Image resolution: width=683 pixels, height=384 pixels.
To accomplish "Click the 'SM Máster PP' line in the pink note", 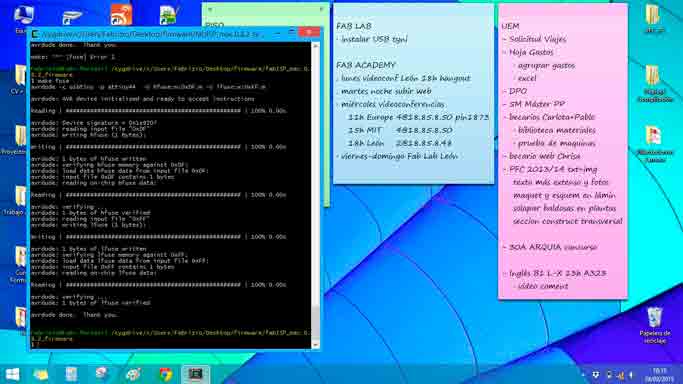I will 537,104.
